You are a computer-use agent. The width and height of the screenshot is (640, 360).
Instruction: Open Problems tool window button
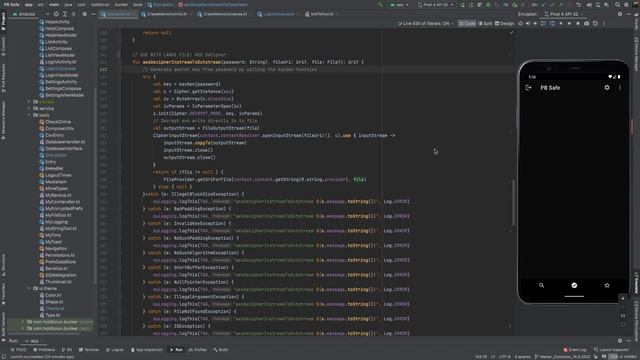(44, 350)
